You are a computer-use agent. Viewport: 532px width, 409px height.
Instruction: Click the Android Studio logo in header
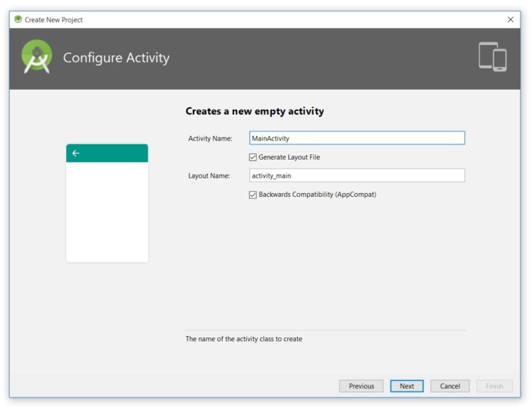(x=36, y=57)
